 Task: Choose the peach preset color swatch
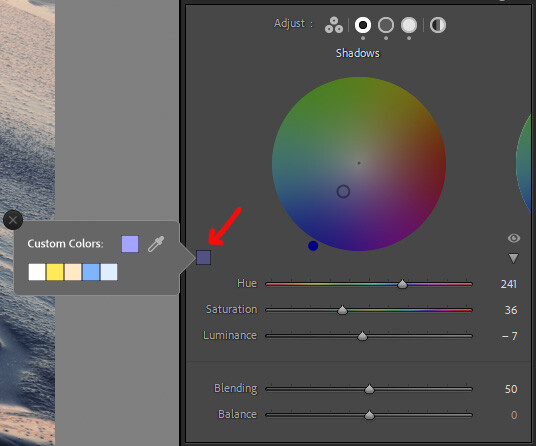tap(73, 272)
